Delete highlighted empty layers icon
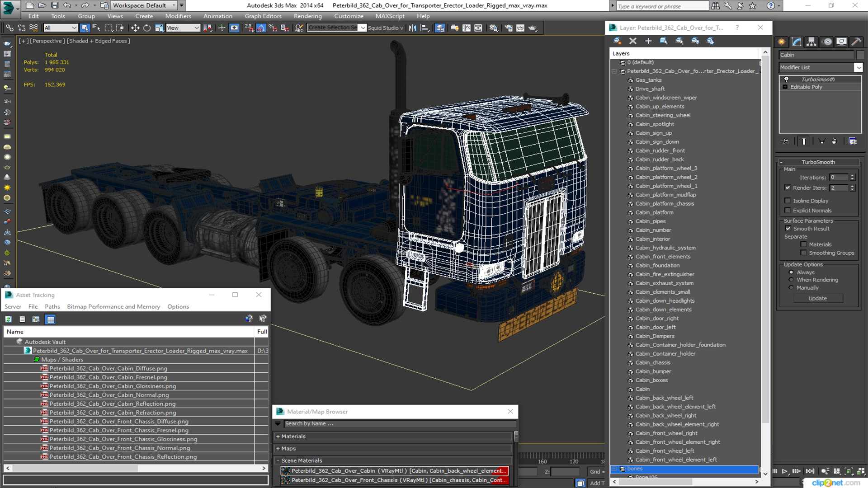 click(632, 41)
